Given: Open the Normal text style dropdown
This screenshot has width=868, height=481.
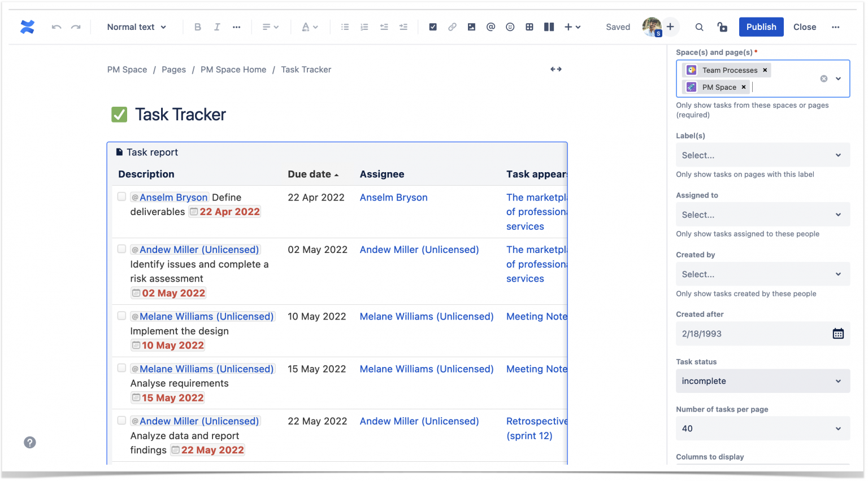Looking at the screenshot, I should pyautogui.click(x=136, y=27).
